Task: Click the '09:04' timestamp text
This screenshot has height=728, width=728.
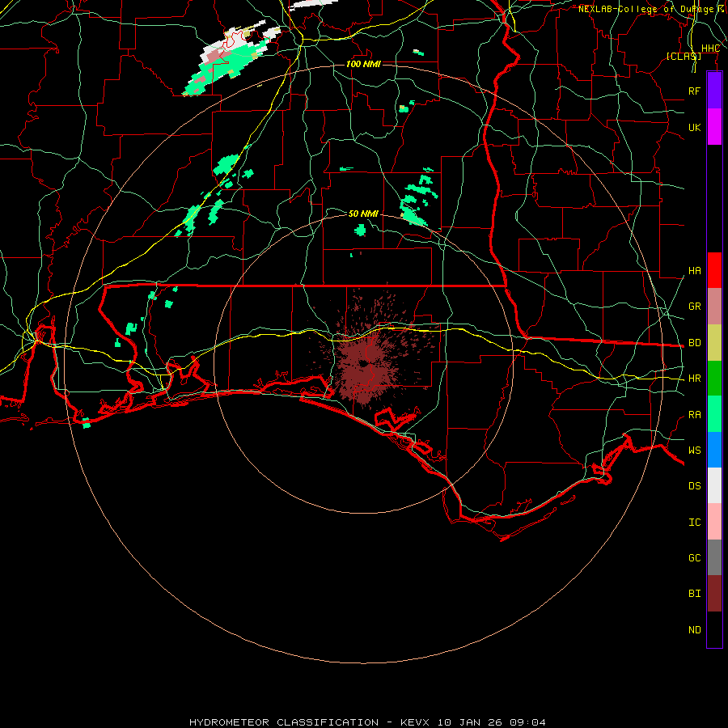Action: pyautogui.click(x=527, y=722)
